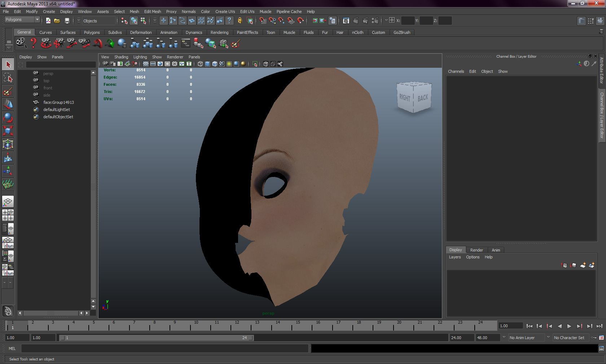Viewport: 606px width, 364px height.
Task: Create a new layer in Layer Editor
Action: coord(583,265)
